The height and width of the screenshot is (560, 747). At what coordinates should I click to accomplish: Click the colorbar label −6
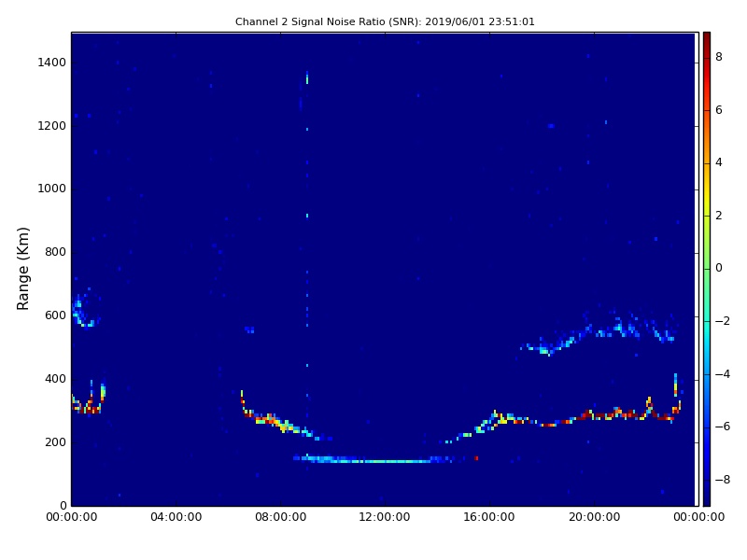tap(723, 427)
